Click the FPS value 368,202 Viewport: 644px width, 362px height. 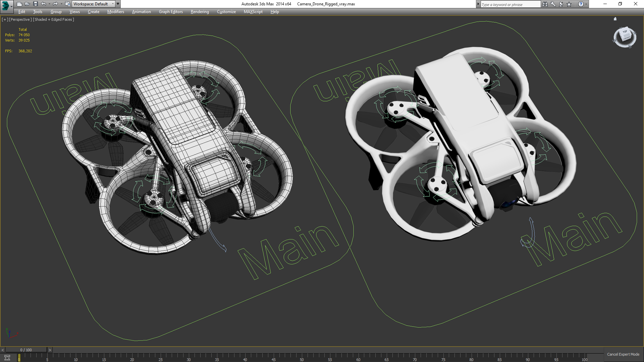click(x=25, y=51)
